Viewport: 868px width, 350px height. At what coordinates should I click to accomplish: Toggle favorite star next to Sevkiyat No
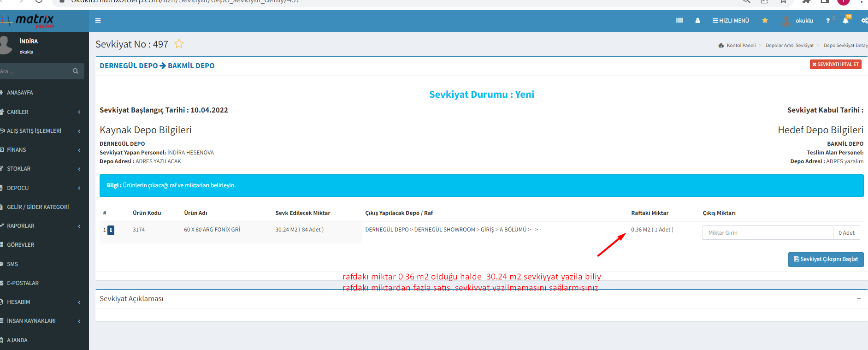click(179, 44)
